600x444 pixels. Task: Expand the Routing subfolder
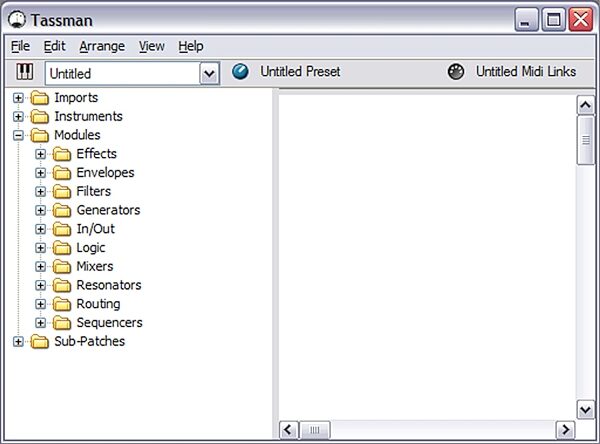coord(40,304)
